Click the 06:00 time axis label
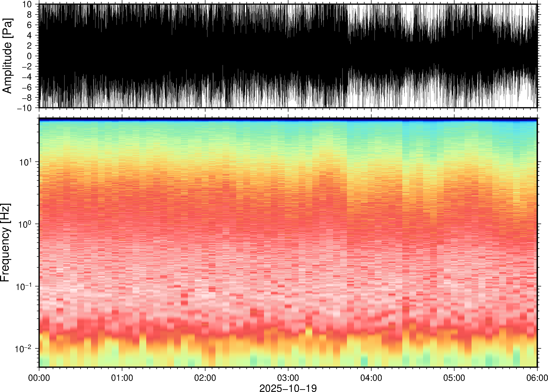Image resolution: width=548 pixels, height=392 pixels. click(537, 378)
